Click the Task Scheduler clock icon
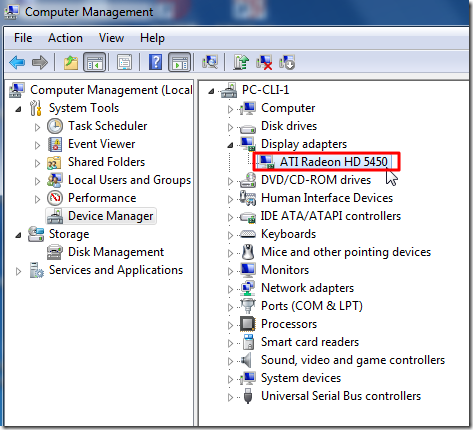Image resolution: width=473 pixels, height=430 pixels. 55,126
